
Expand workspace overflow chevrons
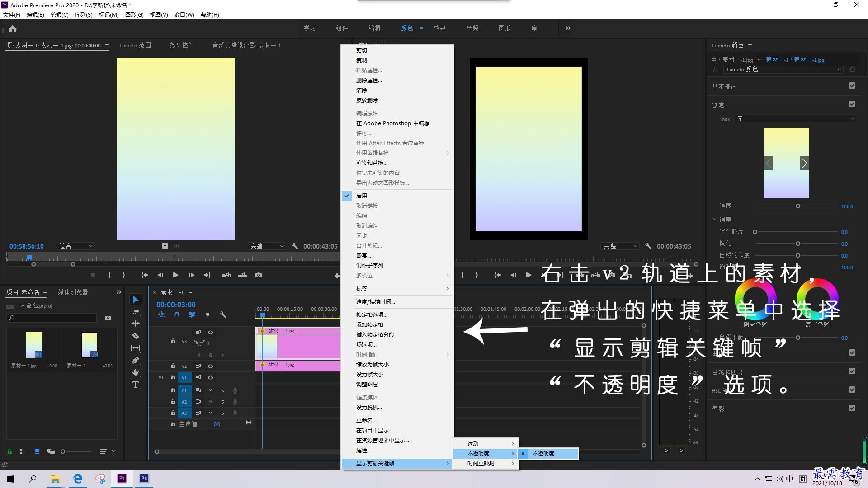pos(568,28)
